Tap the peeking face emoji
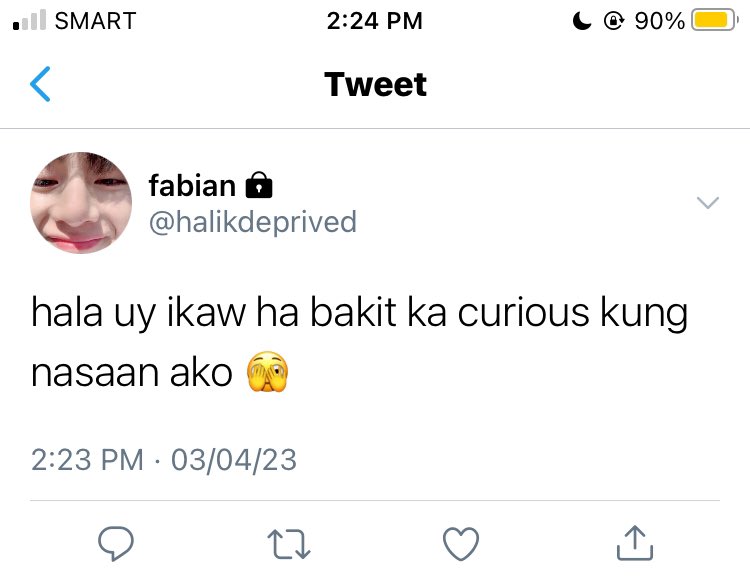The width and height of the screenshot is (750, 587). tap(267, 372)
